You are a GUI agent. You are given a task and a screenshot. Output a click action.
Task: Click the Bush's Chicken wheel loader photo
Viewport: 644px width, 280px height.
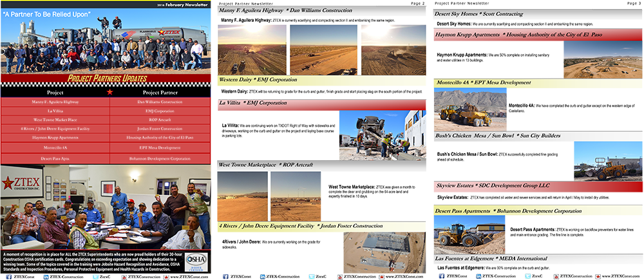608,161
